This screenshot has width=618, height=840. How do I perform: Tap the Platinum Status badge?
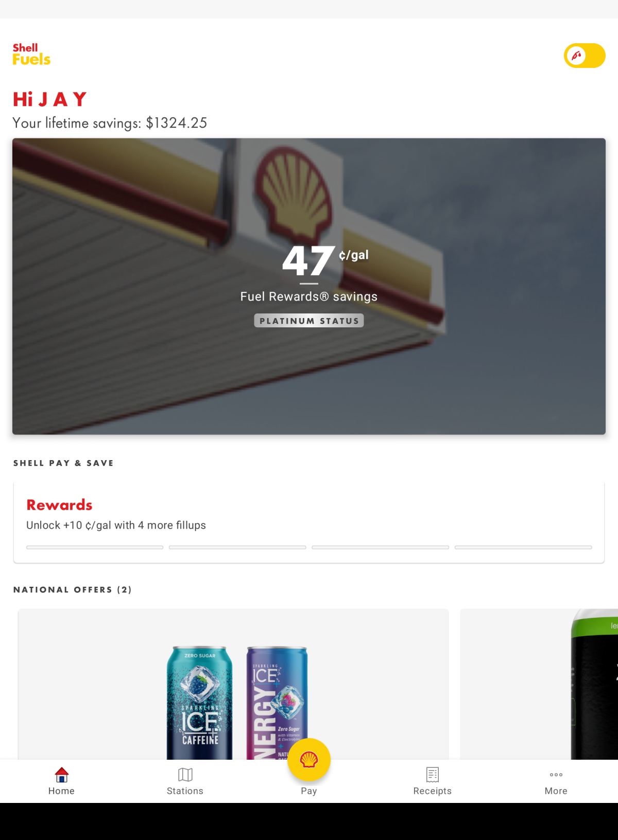tap(309, 321)
